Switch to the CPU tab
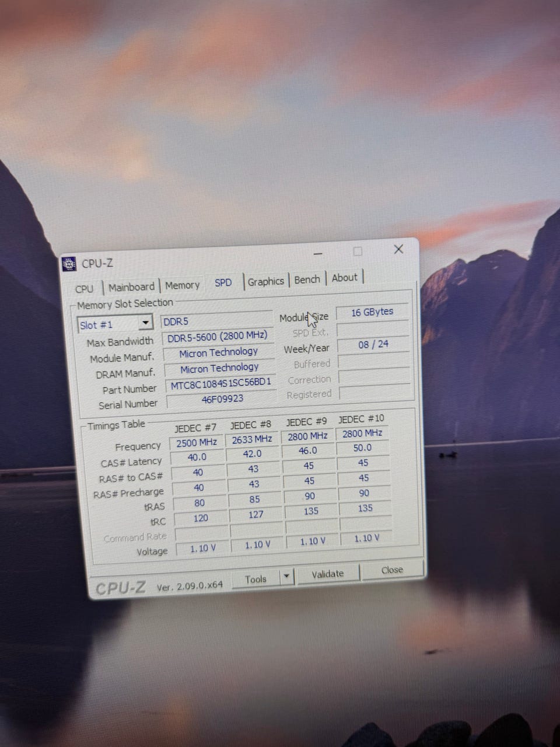This screenshot has height=747, width=560. (x=85, y=289)
